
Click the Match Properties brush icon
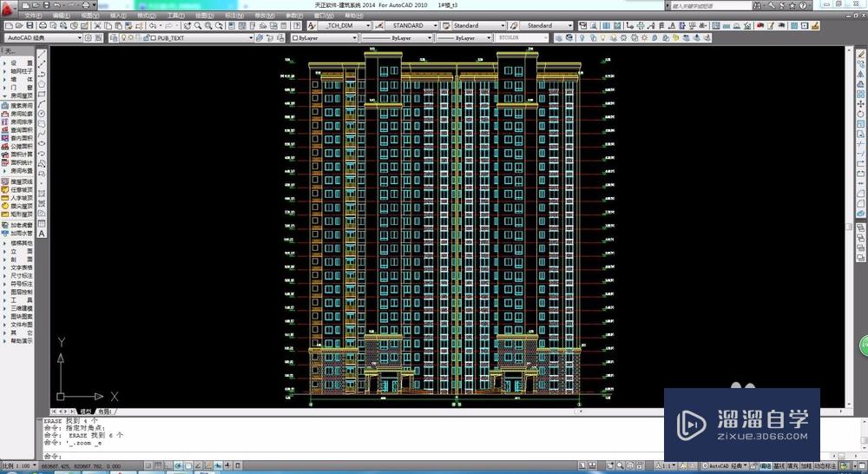pos(128,25)
